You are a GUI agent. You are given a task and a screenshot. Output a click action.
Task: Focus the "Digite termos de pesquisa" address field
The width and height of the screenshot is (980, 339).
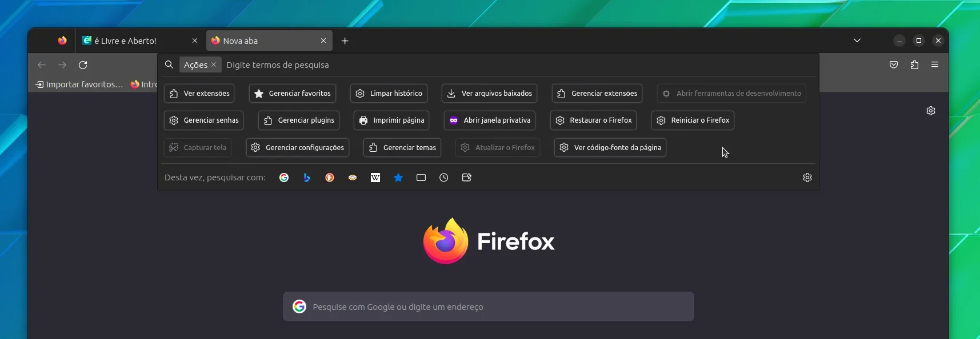(x=519, y=65)
